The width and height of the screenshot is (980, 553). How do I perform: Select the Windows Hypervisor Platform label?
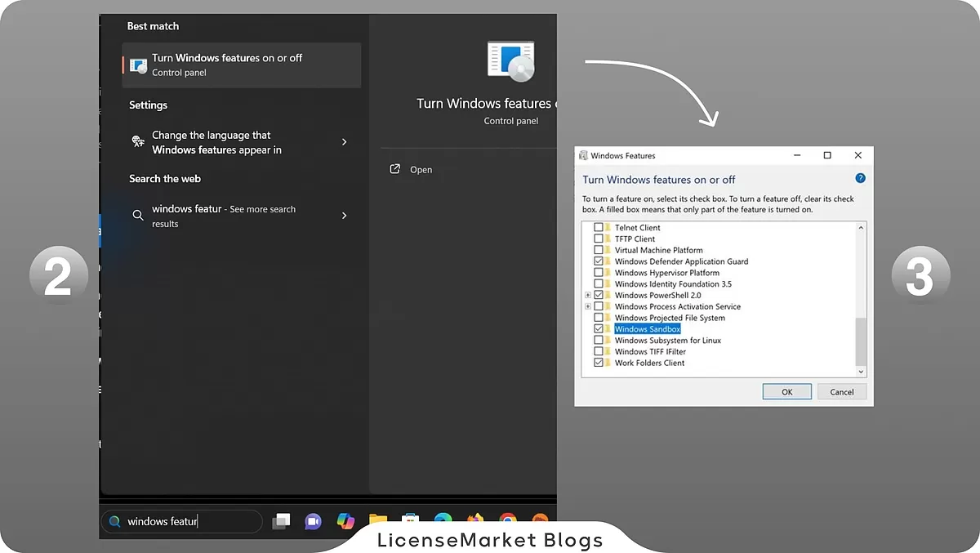(667, 273)
